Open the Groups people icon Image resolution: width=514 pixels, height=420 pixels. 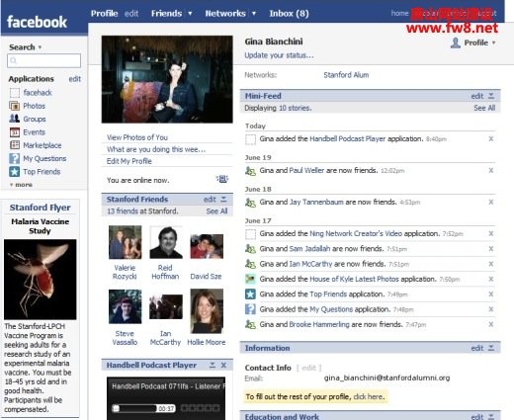(x=15, y=119)
